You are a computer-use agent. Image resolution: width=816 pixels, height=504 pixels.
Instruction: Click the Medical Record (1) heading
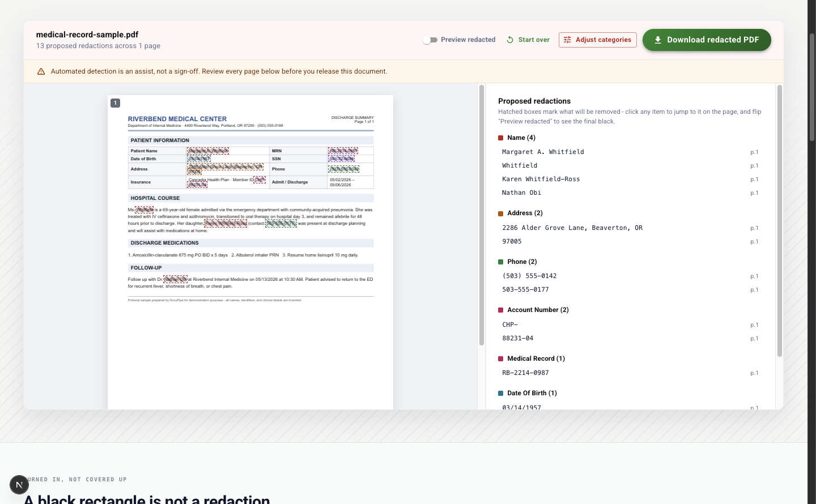(536, 358)
